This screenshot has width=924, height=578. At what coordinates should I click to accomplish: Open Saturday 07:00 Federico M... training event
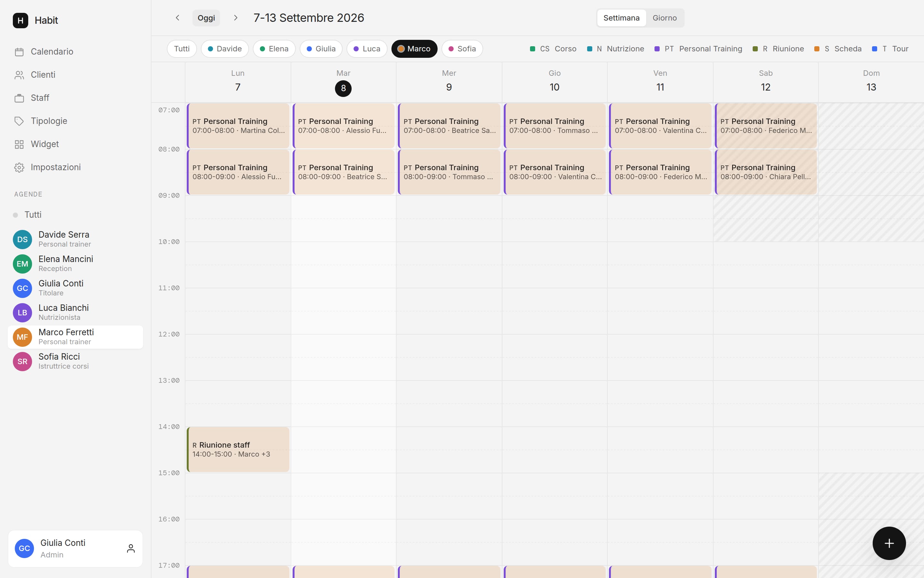tap(766, 126)
